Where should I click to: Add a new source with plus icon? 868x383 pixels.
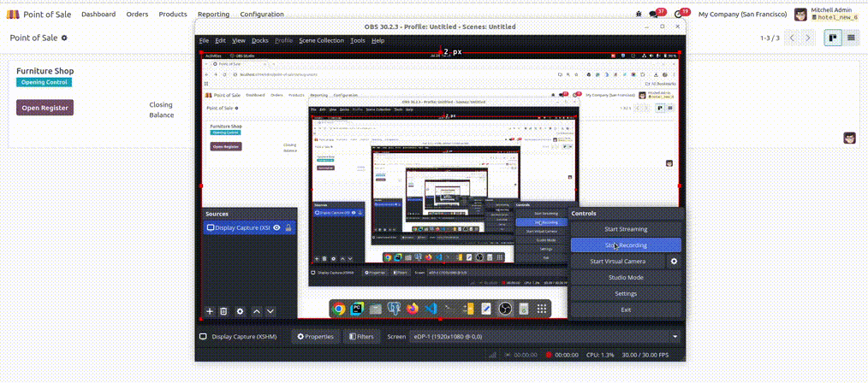click(210, 311)
